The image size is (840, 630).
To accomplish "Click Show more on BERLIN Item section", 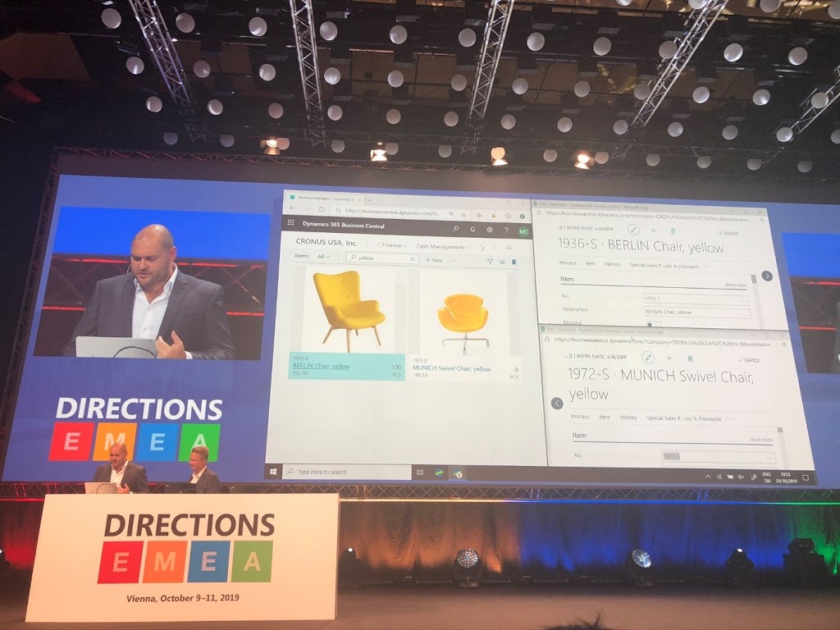I will 735,285.
